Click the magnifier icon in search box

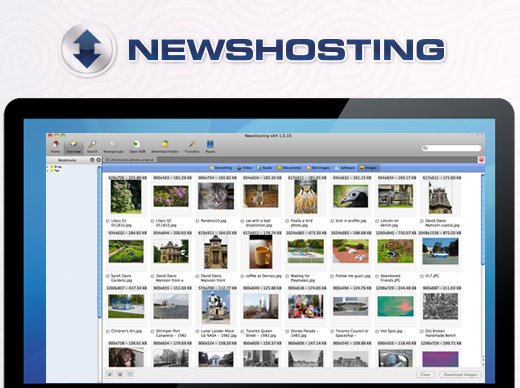(425, 148)
